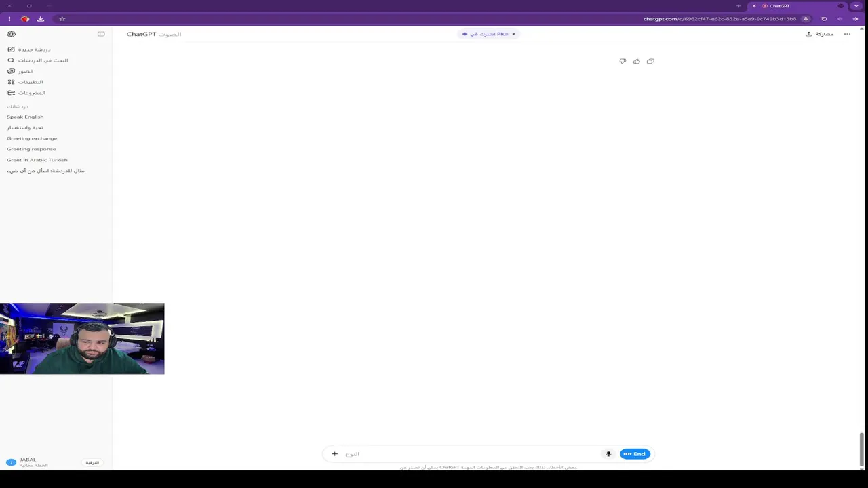Click the thumbs up icon on response

click(636, 61)
